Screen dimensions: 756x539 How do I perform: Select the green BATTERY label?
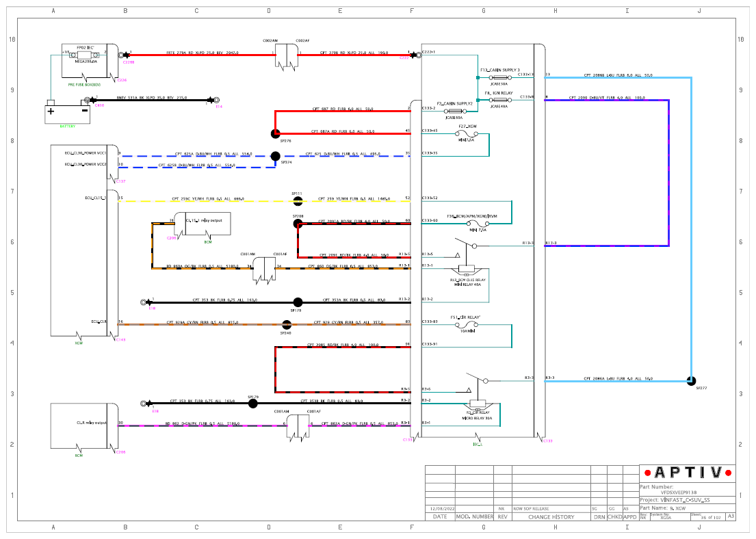(68, 127)
